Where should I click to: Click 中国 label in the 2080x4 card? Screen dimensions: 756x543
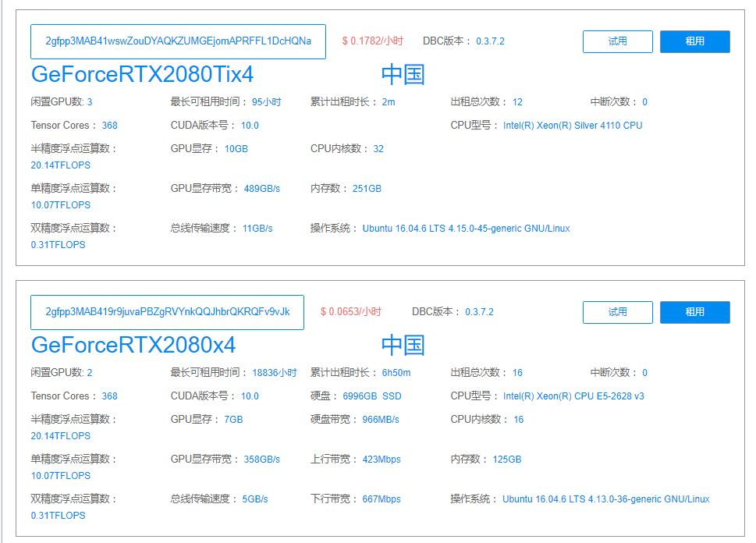tap(403, 345)
